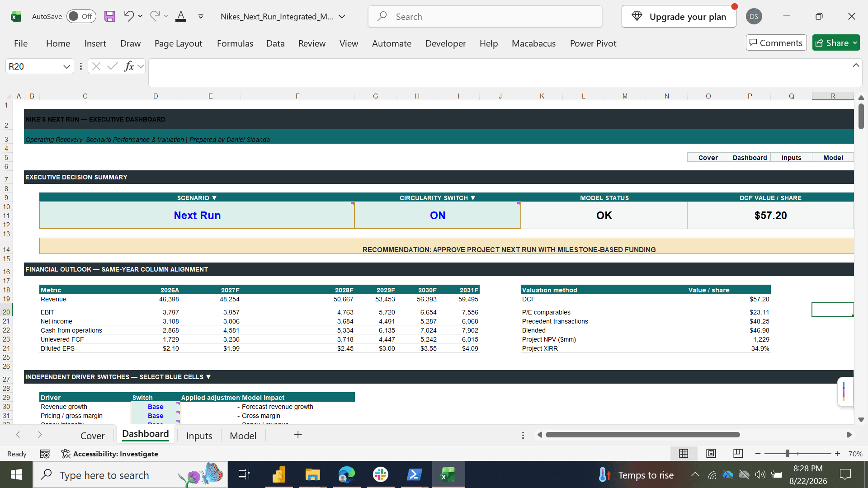Select the Pricing / gross margin Base switch

[x=156, y=416]
